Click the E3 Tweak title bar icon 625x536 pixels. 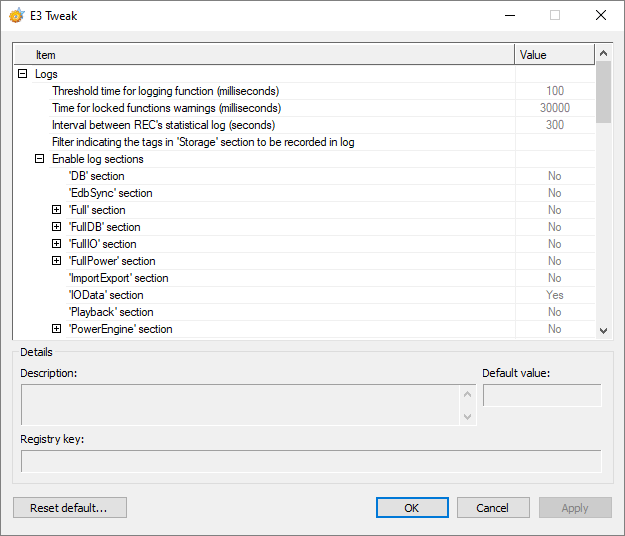point(16,15)
